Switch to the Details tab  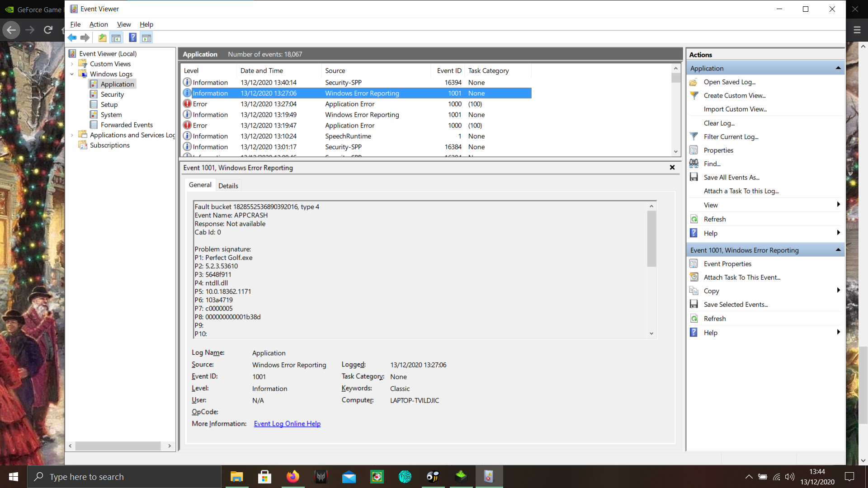(x=228, y=186)
